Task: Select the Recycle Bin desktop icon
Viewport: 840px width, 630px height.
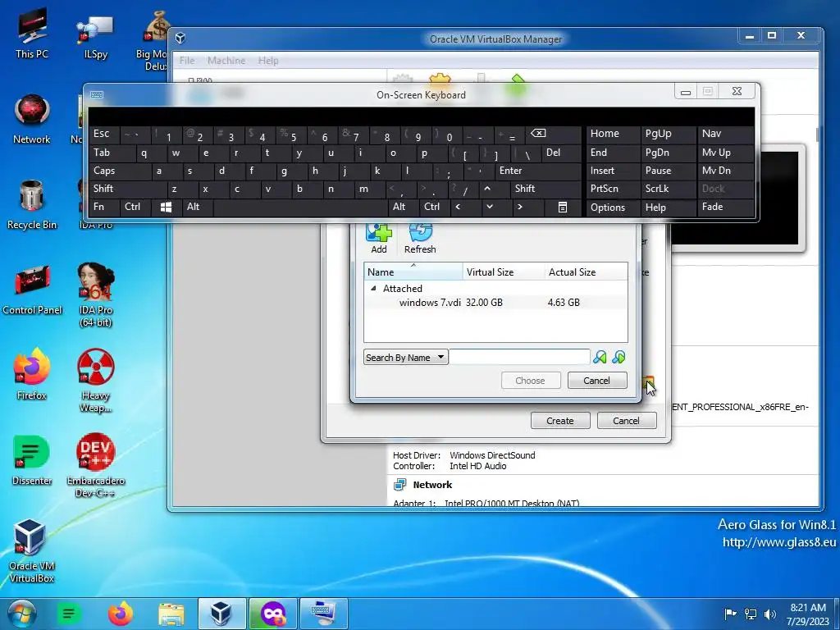Action: click(32, 204)
